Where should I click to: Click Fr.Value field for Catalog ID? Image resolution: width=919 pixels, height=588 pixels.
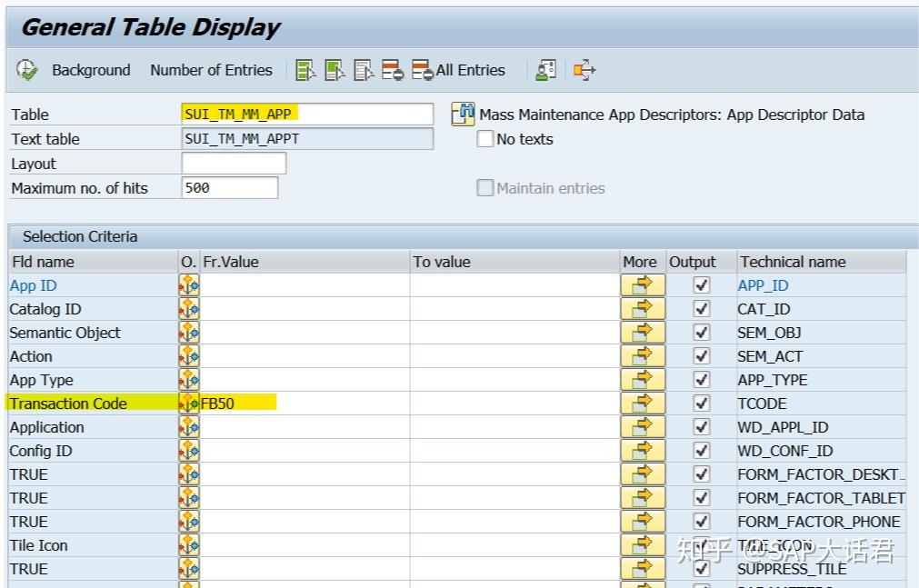click(x=305, y=309)
